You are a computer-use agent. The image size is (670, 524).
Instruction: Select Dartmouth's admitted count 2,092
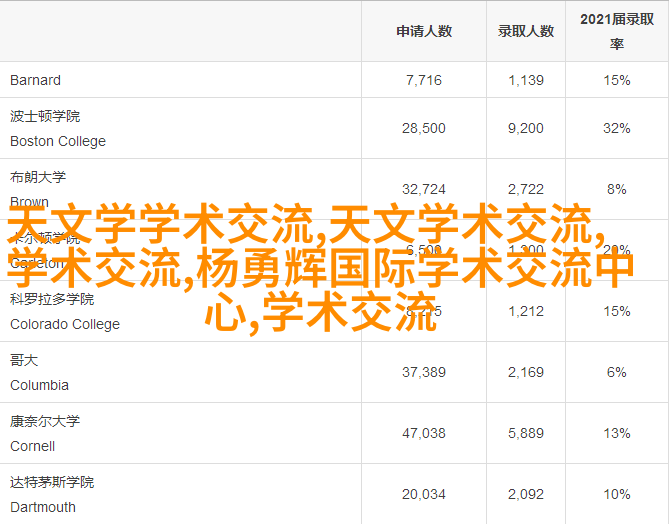point(526,495)
